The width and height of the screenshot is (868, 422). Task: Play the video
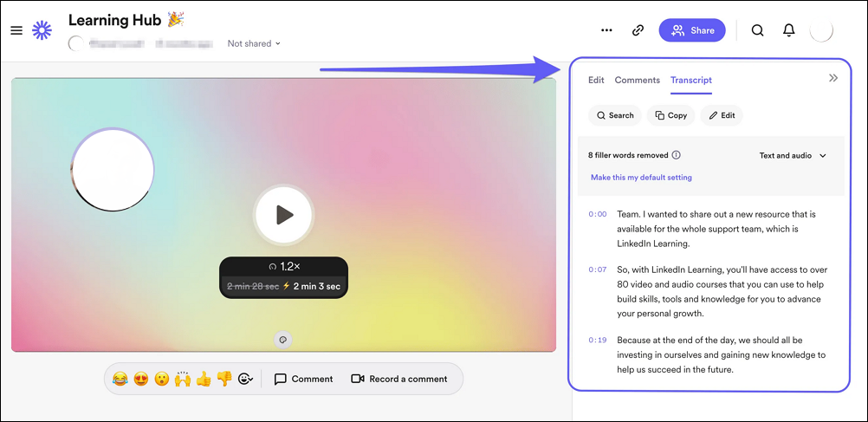click(x=283, y=215)
